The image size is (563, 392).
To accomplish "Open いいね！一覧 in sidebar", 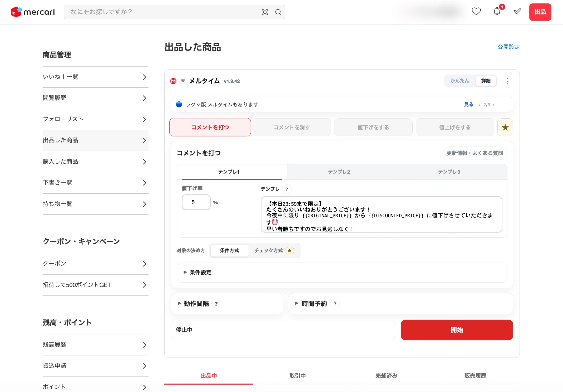I will click(95, 77).
